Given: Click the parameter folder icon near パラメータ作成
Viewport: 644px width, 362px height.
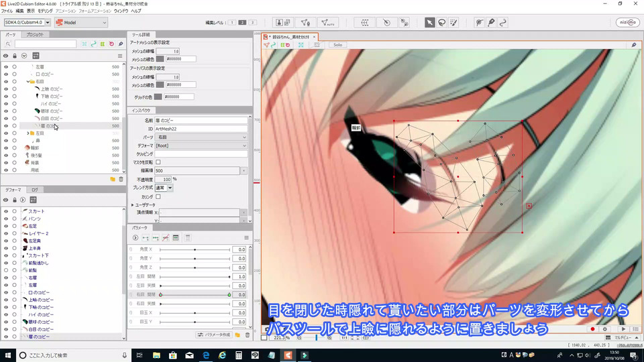Looking at the screenshot, I should point(237,335).
